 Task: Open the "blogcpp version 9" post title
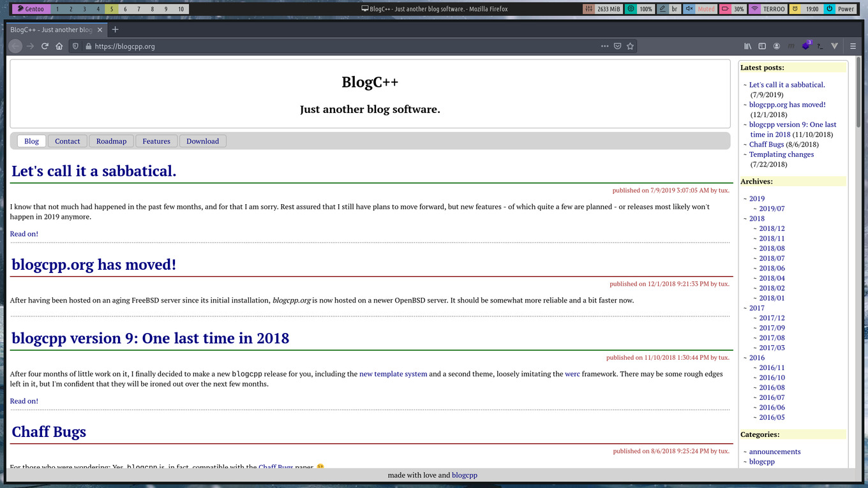pyautogui.click(x=151, y=338)
